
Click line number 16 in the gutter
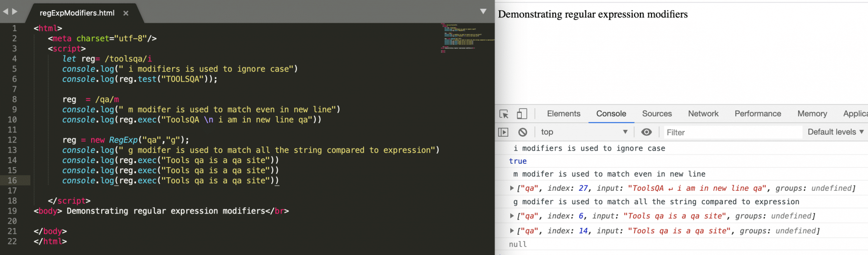[x=12, y=181]
